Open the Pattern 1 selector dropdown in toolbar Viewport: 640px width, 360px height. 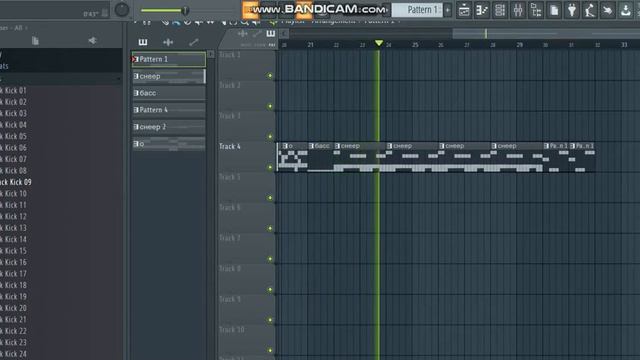(417, 10)
